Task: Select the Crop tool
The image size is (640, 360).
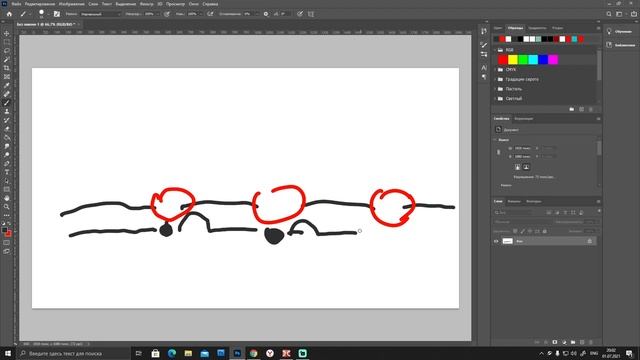Action: click(x=7, y=68)
